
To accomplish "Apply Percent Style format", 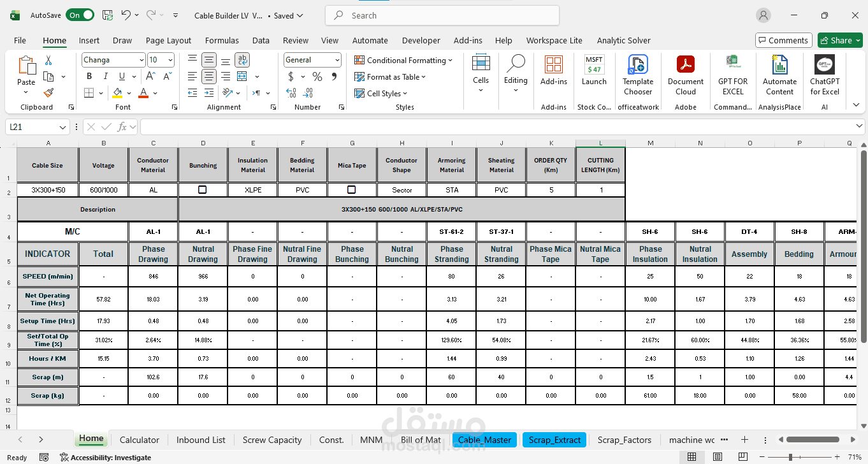I will [317, 76].
